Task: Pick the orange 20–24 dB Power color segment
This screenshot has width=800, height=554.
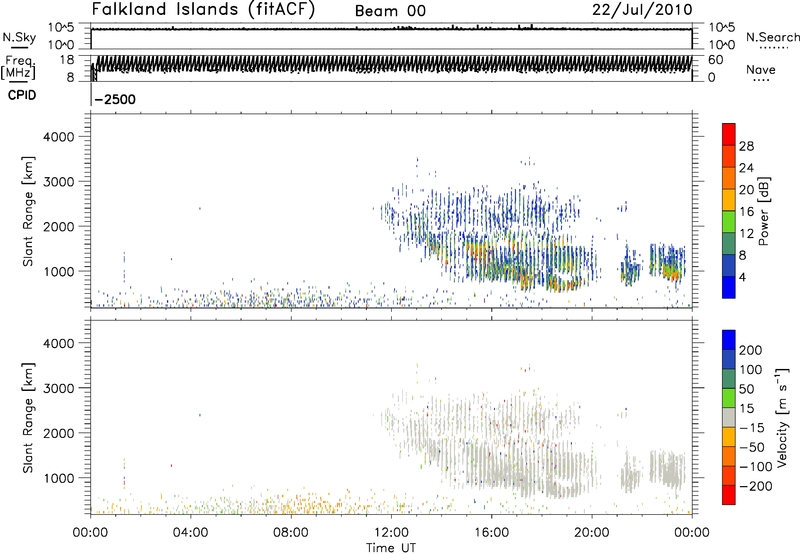Action: (x=729, y=178)
